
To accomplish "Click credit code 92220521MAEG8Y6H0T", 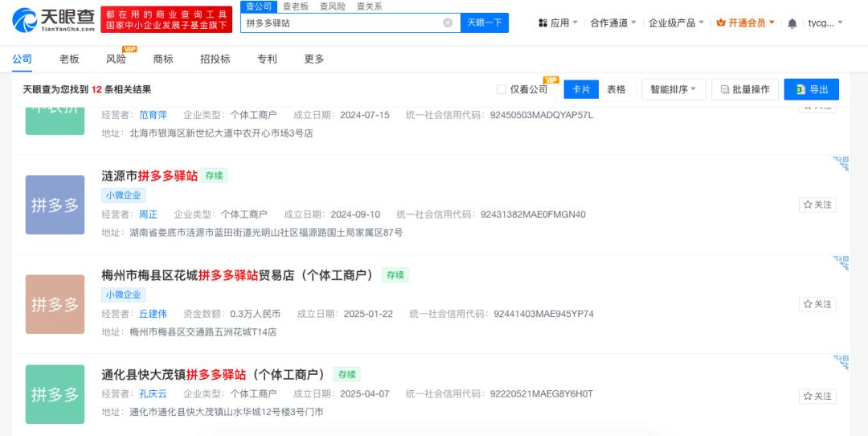I will pos(542,394).
